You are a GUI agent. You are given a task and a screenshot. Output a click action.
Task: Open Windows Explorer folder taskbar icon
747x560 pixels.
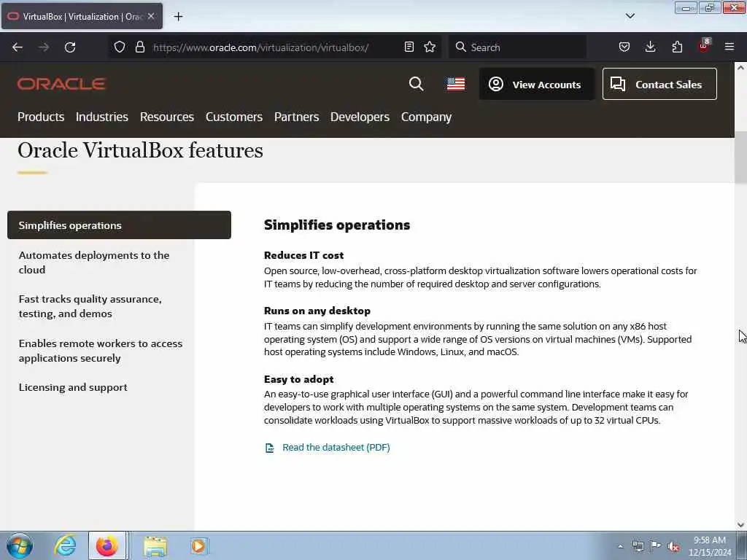coord(155,546)
